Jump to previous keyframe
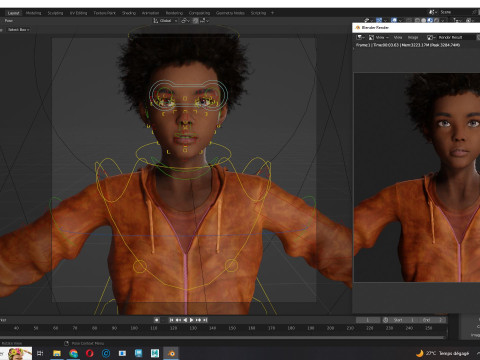This screenshot has height=360, width=480. 178,320
